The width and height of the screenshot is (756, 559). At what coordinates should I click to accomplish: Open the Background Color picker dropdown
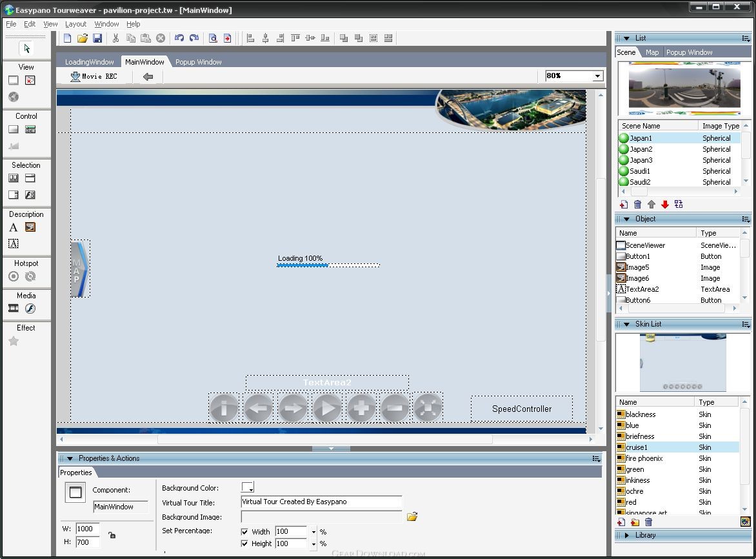pyautogui.click(x=248, y=487)
